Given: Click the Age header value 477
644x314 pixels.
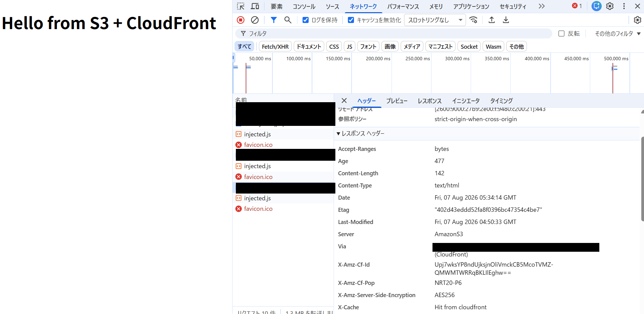Looking at the screenshot, I should (439, 161).
